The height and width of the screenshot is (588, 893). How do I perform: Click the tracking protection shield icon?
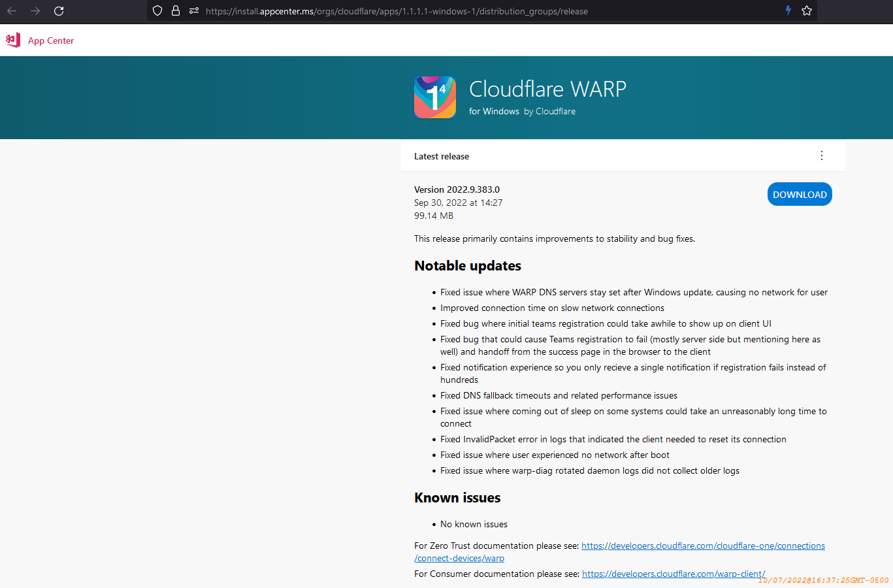[x=157, y=11]
